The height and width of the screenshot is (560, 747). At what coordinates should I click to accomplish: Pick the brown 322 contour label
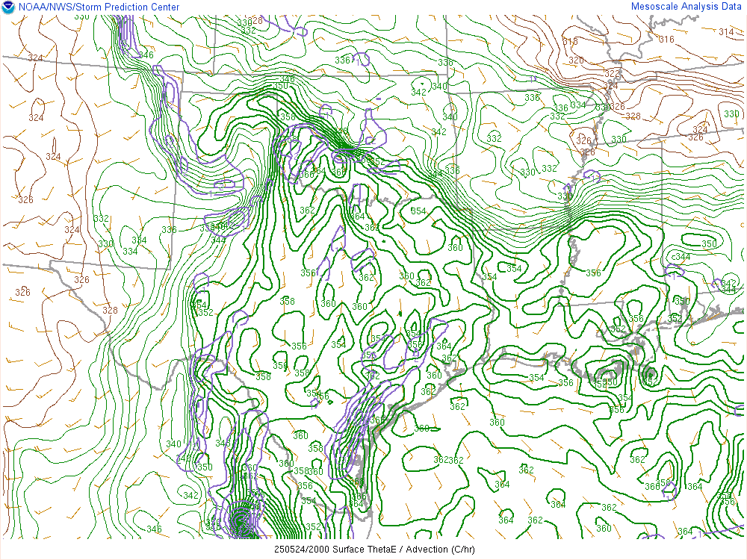613,73
